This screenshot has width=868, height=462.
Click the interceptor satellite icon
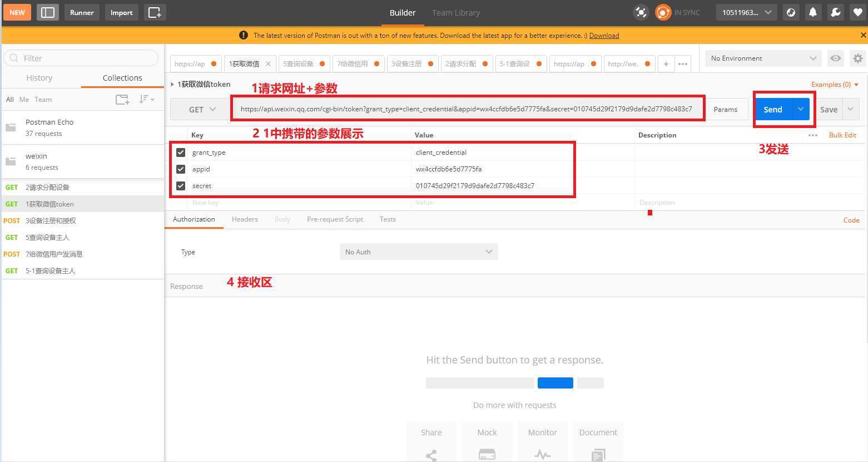[641, 12]
